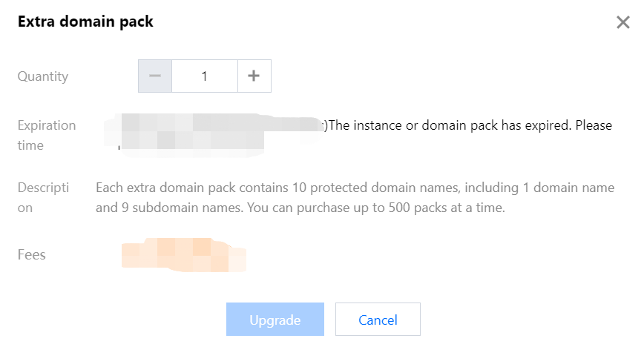Cancel the extra domain pack dialog

click(378, 320)
